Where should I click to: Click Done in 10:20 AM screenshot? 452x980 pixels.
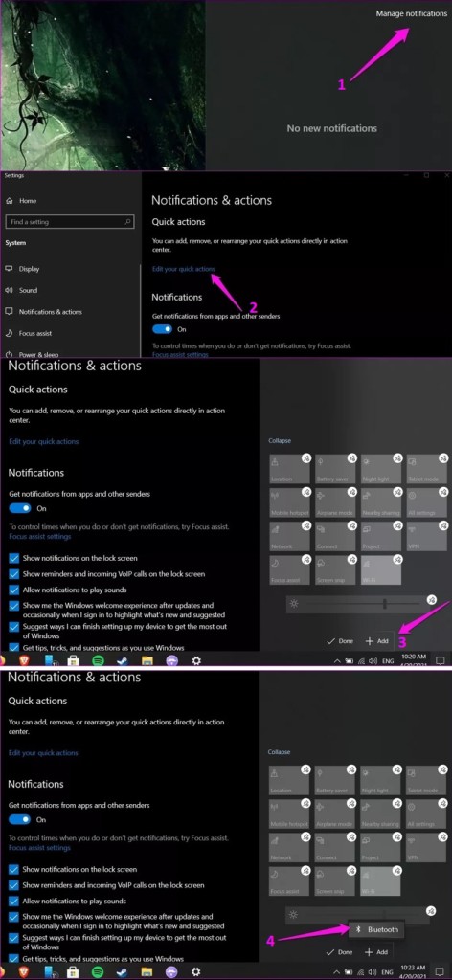[340, 641]
